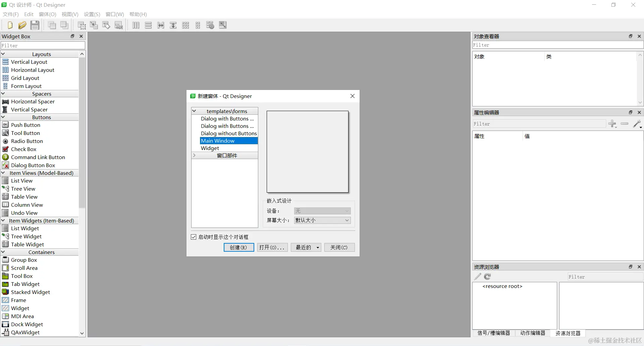Open the 视图(V) menu
This screenshot has height=346, width=644.
70,14
